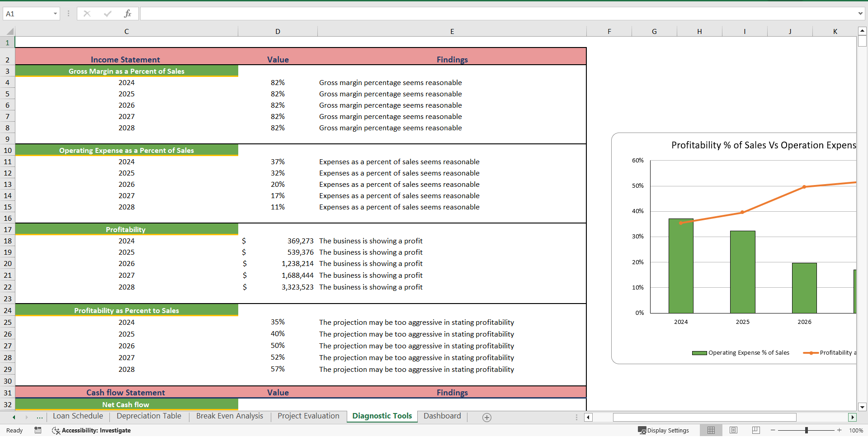Click the macro recording status bar icon
The image size is (868, 437).
coord(38,430)
